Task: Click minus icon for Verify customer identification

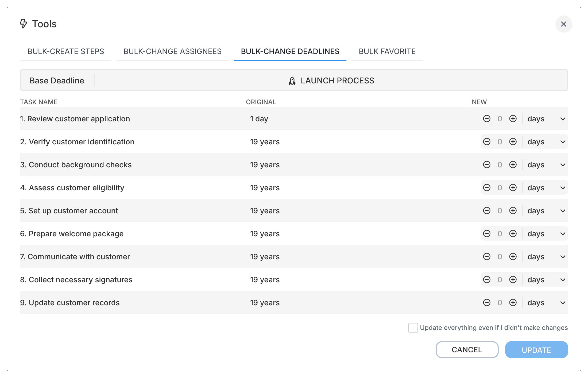Action: [487, 142]
